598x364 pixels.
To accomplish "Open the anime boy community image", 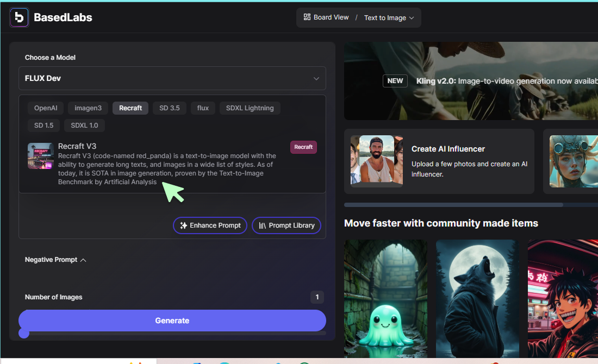I will (x=563, y=299).
